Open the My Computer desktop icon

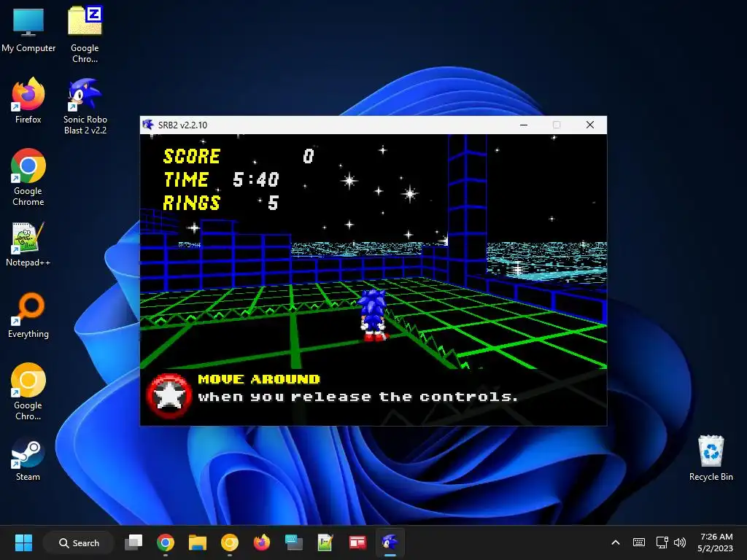pyautogui.click(x=28, y=29)
